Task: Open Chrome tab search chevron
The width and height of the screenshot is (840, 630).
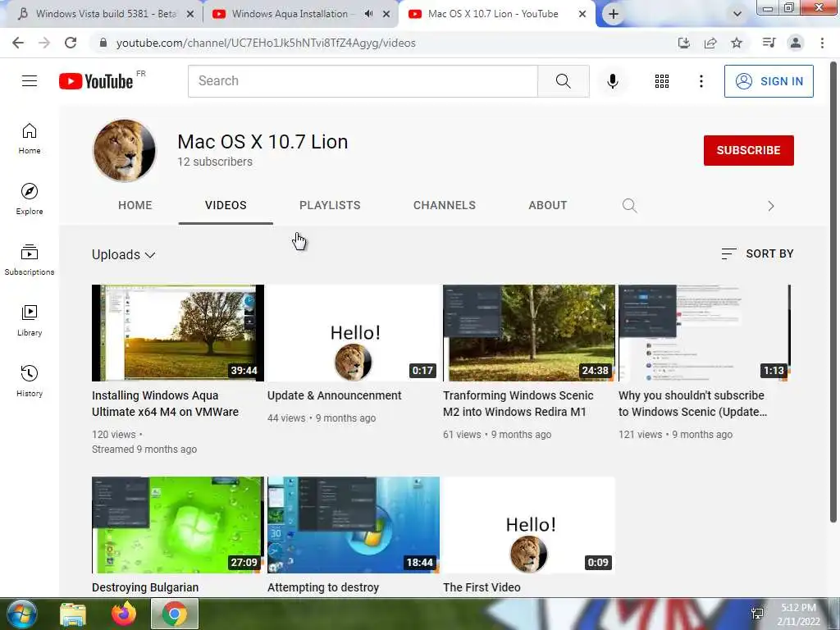Action: pos(737,15)
